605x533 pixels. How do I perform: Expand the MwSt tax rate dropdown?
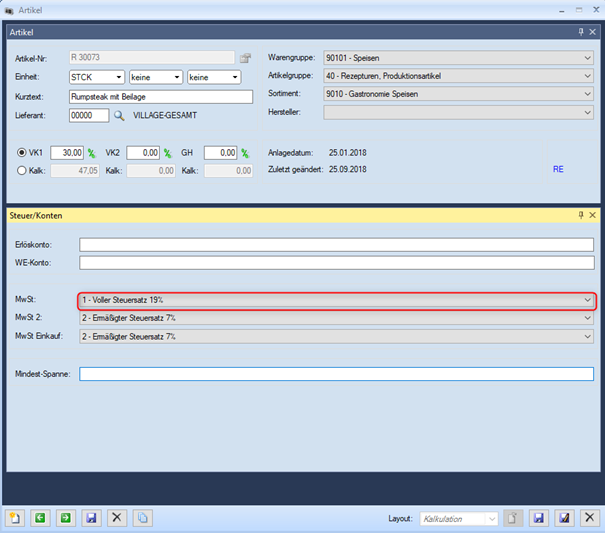(x=587, y=300)
